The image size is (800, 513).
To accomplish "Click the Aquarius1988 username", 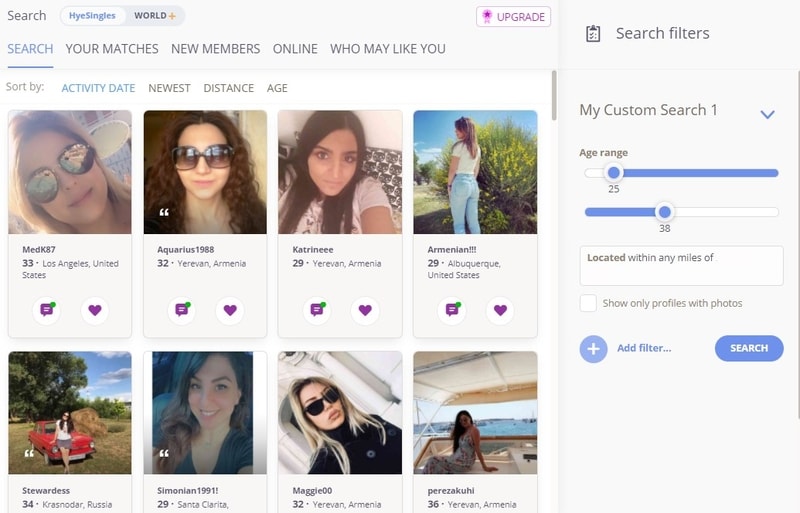I will [186, 250].
